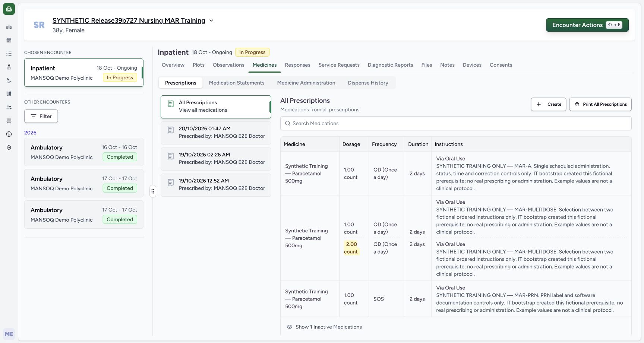Click the highlighted 2.00 count dosage
644x343 pixels.
point(351,248)
